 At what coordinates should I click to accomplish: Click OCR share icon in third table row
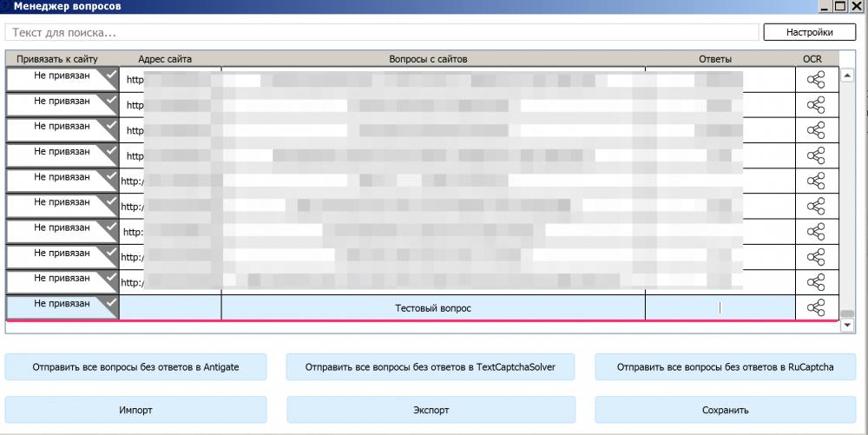(x=816, y=130)
